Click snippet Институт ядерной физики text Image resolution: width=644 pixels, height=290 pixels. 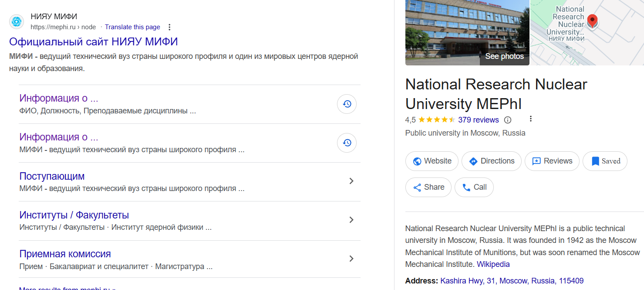pyautogui.click(x=162, y=228)
